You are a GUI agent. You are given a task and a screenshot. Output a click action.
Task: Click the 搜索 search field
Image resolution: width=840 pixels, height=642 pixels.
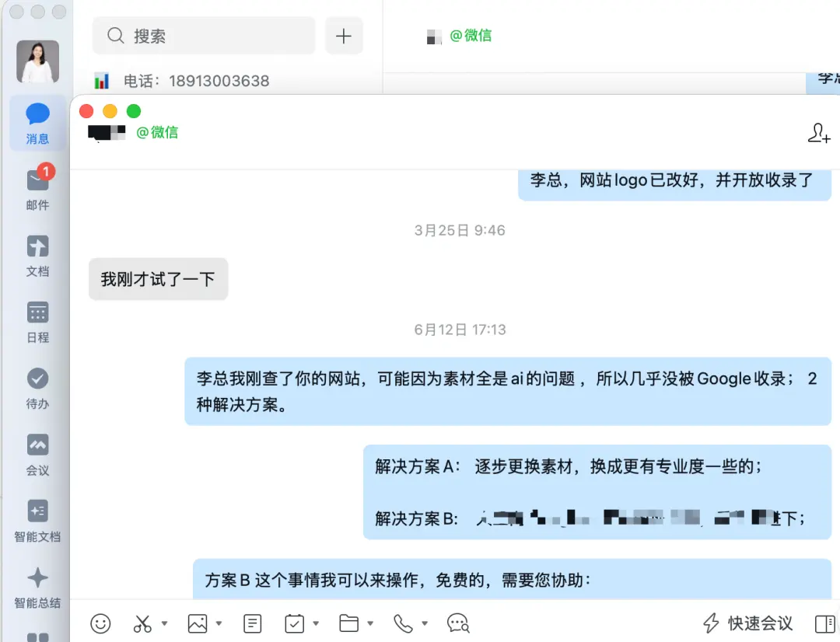point(204,36)
